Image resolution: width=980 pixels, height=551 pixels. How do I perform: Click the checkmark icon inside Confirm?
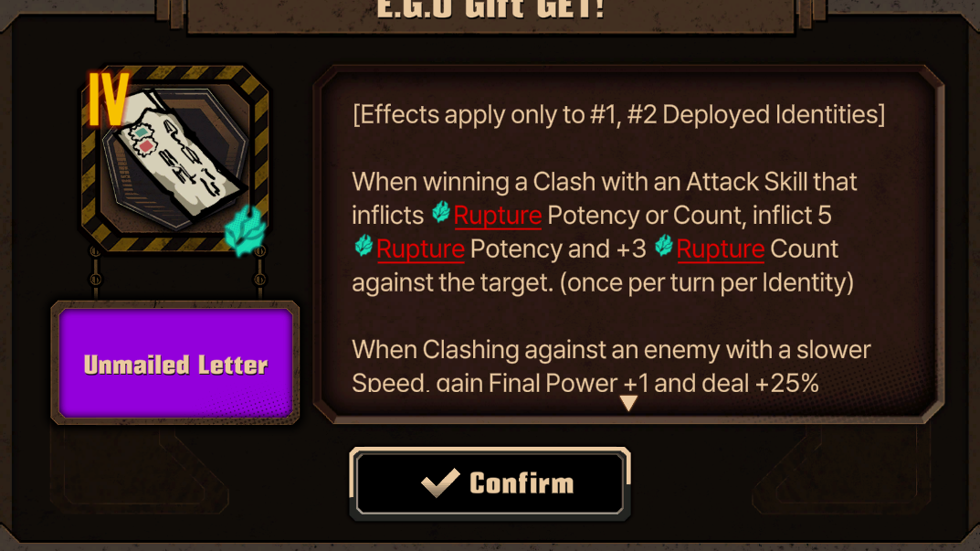[x=440, y=482]
